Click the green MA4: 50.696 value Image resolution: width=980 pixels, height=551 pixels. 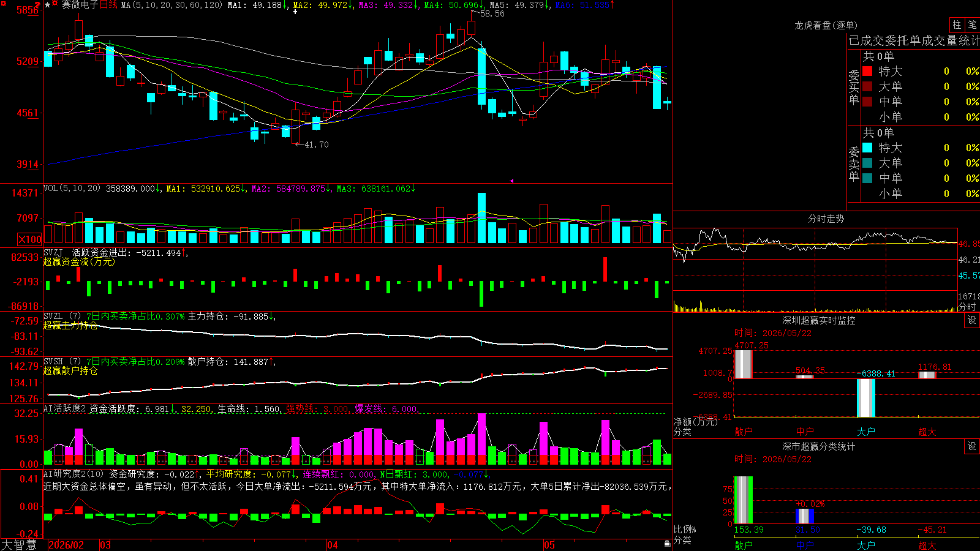(x=454, y=5)
